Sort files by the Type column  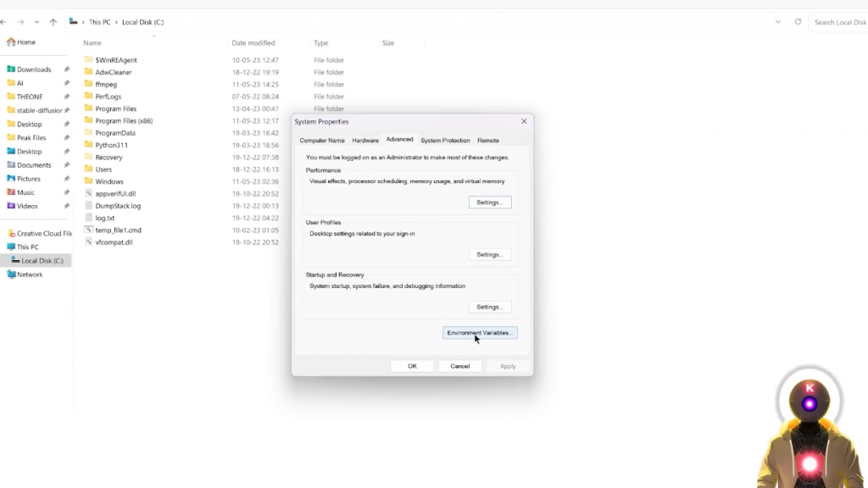321,42
